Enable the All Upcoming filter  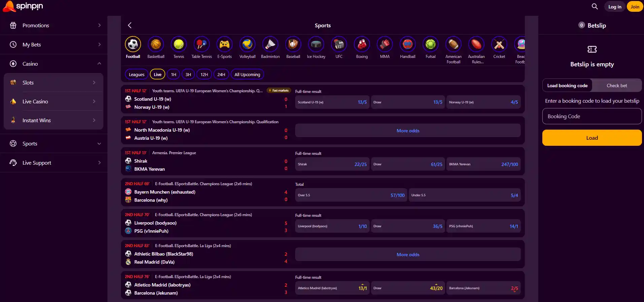point(247,74)
